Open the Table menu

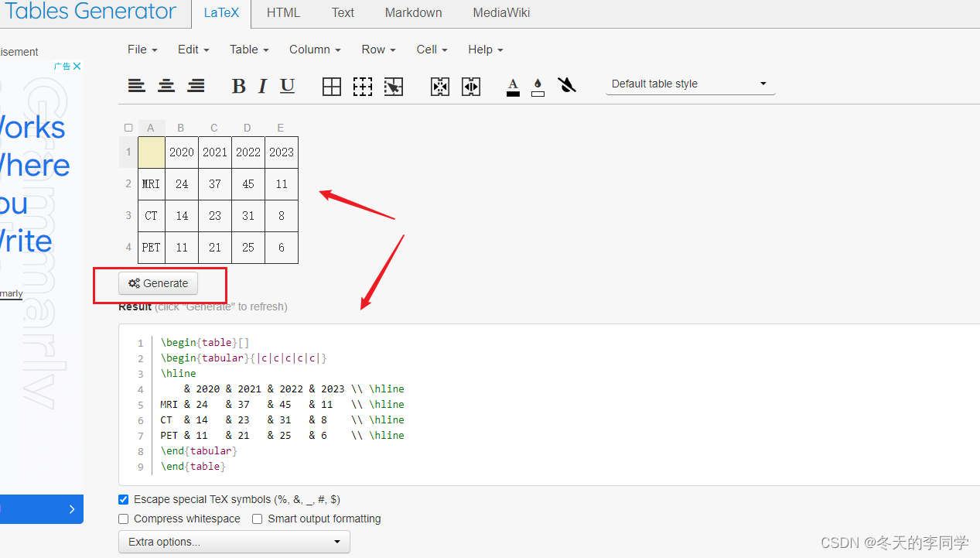(249, 50)
